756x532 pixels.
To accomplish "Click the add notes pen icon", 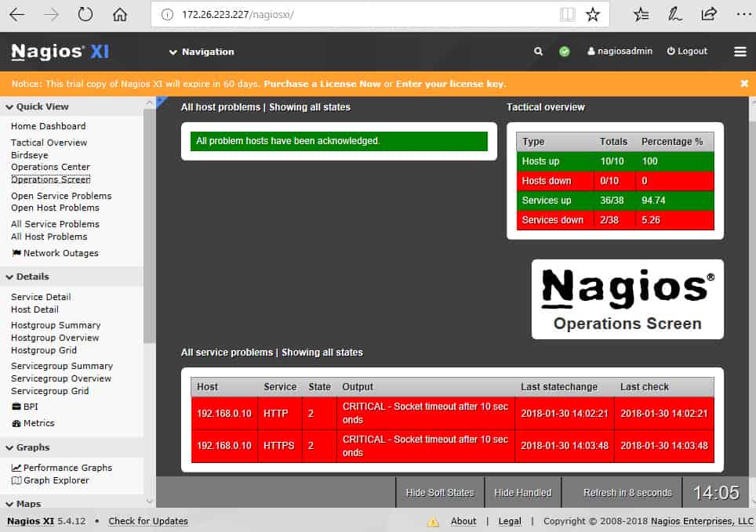I will [674, 14].
